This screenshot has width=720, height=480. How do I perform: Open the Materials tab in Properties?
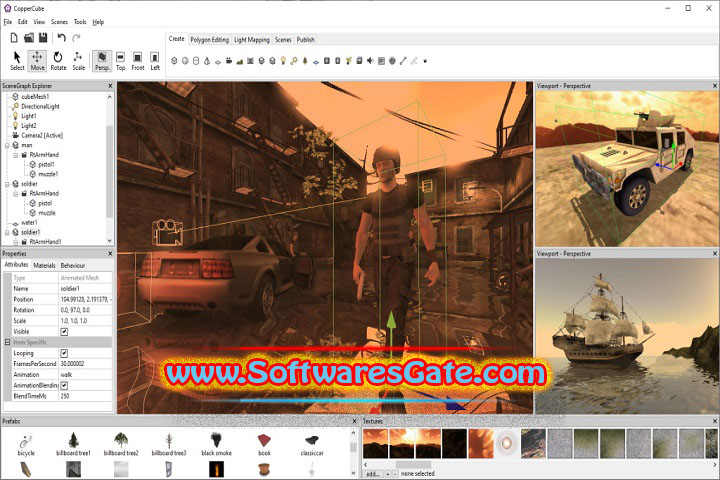[44, 265]
